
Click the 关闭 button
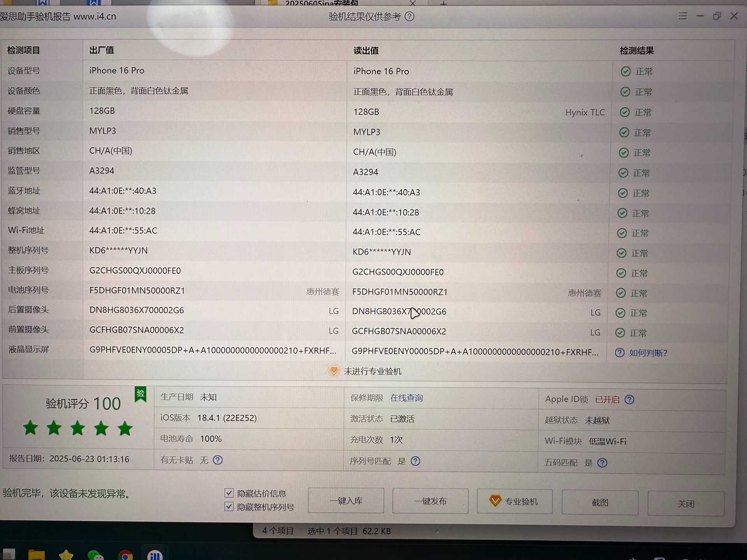(x=686, y=504)
